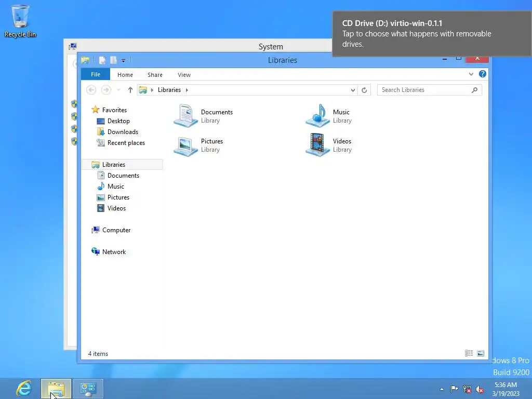Image resolution: width=532 pixels, height=399 pixels.
Task: Open the recent locations dropdown arrow
Action: tap(118, 90)
